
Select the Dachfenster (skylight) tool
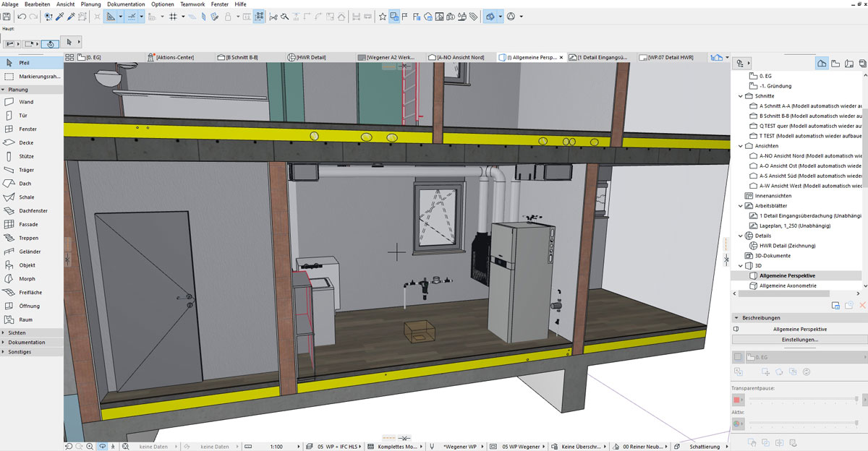click(x=32, y=210)
